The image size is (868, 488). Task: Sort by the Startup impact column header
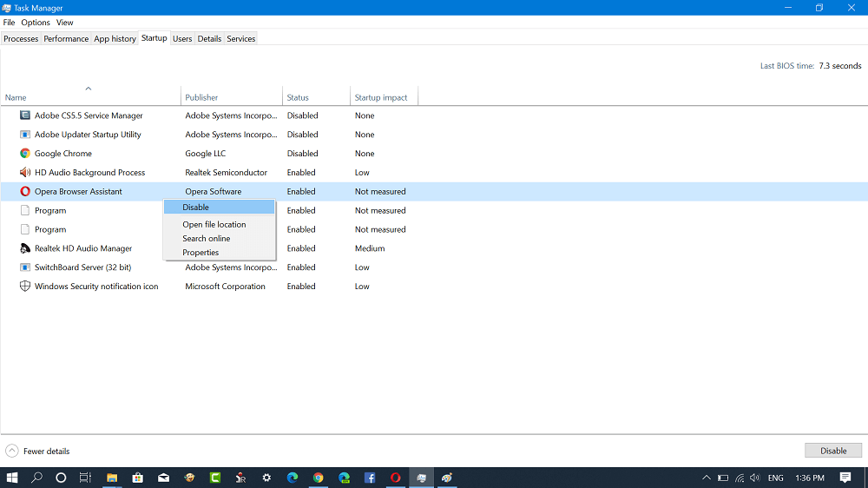tap(384, 95)
